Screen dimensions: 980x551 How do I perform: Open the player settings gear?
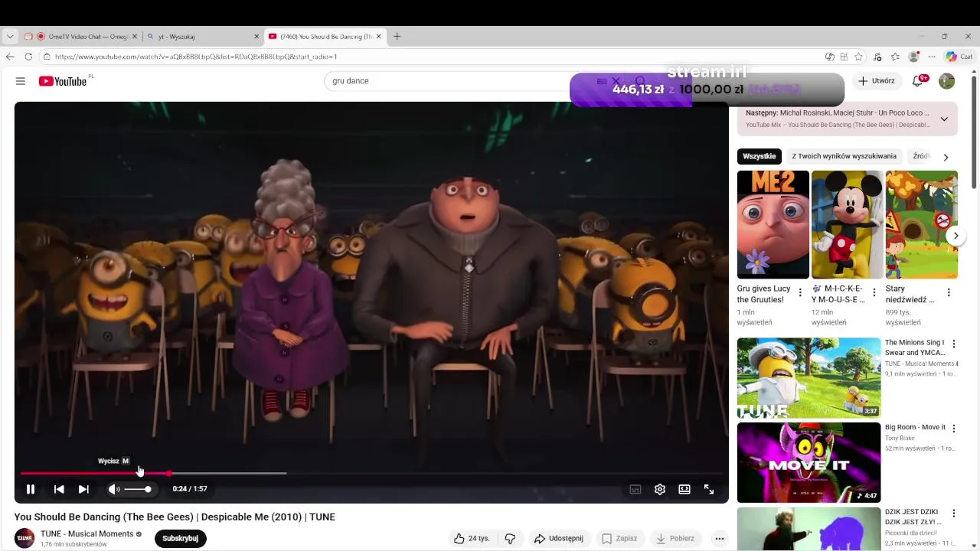point(660,489)
